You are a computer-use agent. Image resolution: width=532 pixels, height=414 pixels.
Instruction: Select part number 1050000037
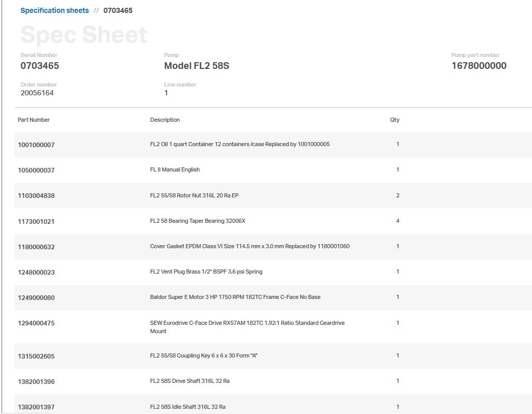(x=36, y=170)
